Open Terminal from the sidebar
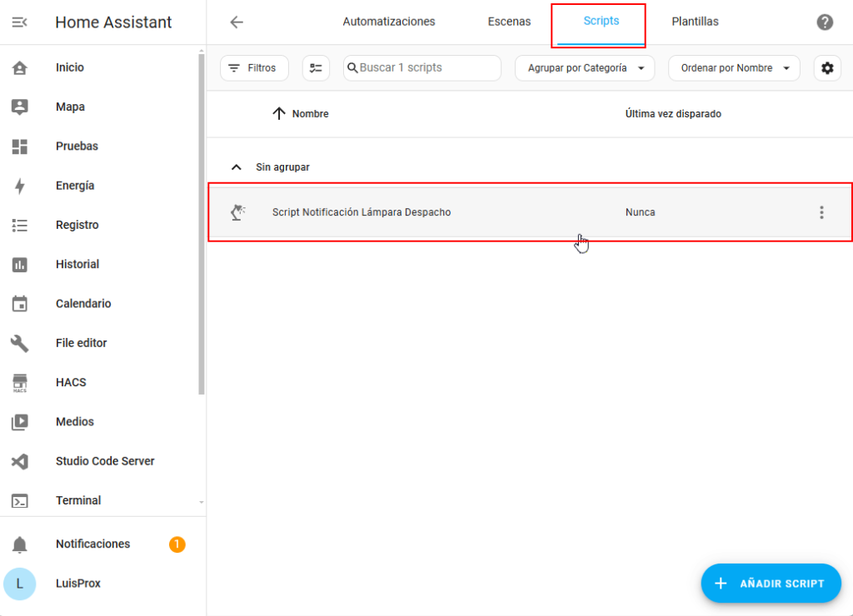Image resolution: width=853 pixels, height=616 pixels. pyautogui.click(x=78, y=500)
